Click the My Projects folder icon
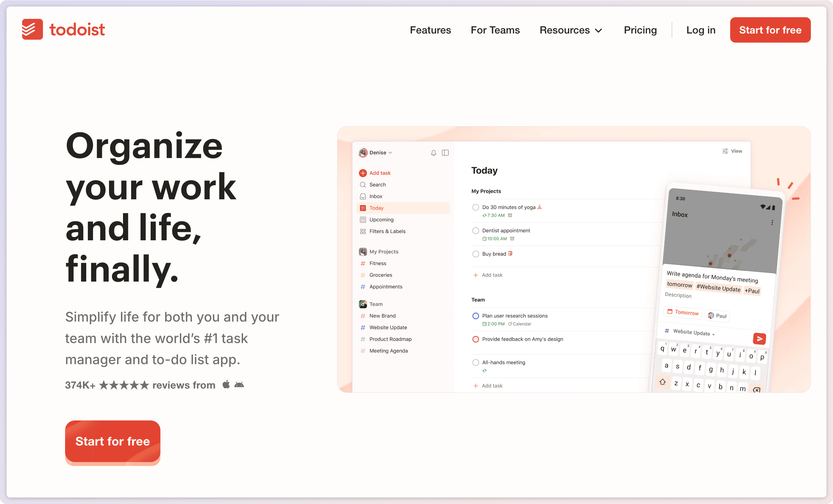This screenshot has height=504, width=833. click(363, 251)
